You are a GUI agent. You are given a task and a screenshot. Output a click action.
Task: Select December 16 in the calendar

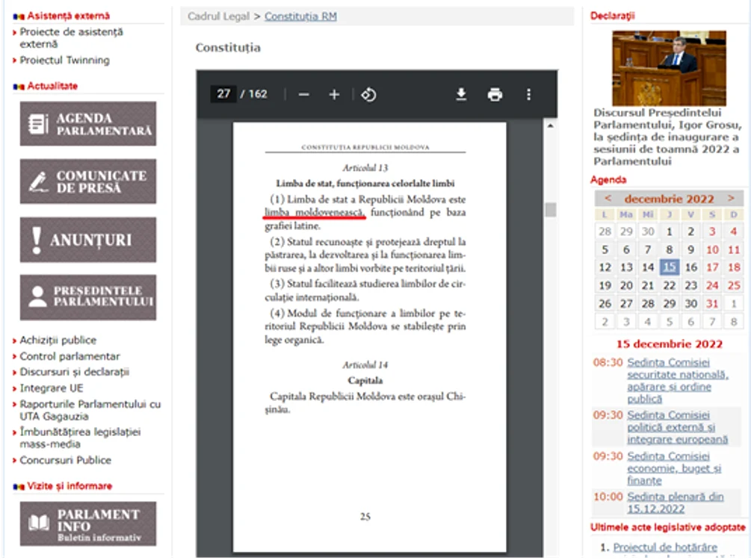tap(690, 267)
